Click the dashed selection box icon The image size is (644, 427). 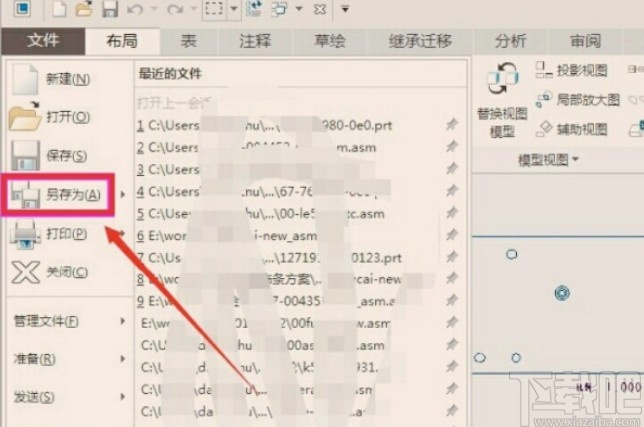pos(214,9)
